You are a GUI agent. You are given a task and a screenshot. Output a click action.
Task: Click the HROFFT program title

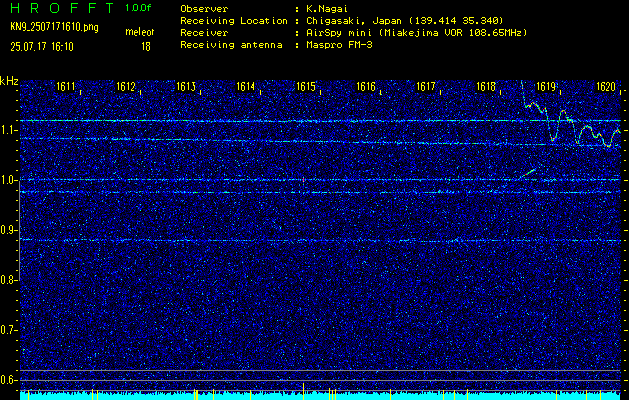[x=62, y=8]
